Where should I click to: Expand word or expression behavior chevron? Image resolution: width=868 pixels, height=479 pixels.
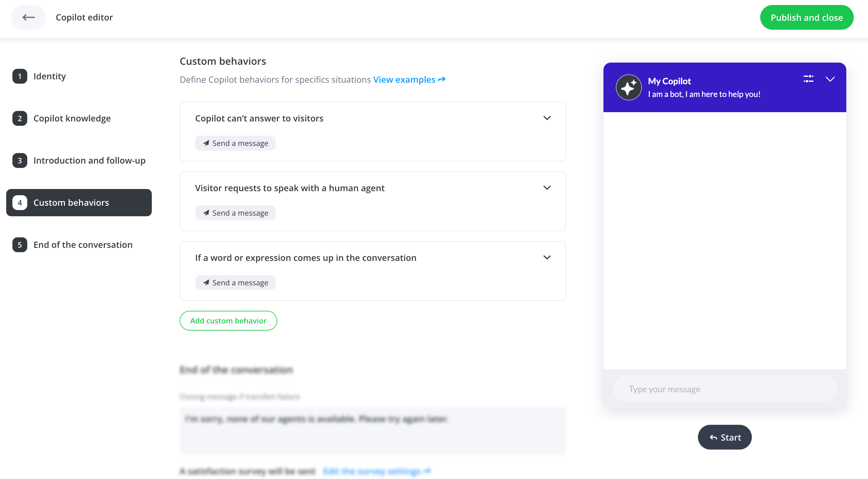coord(547,257)
